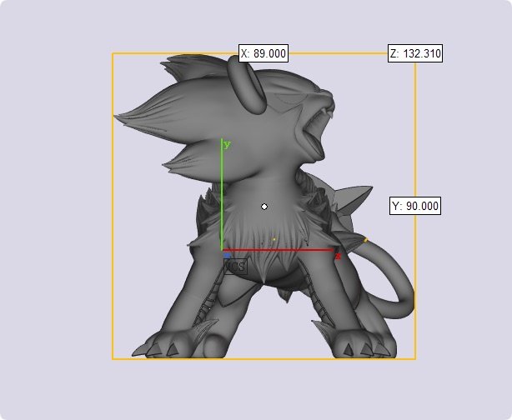Click the red X axis line

point(279,250)
